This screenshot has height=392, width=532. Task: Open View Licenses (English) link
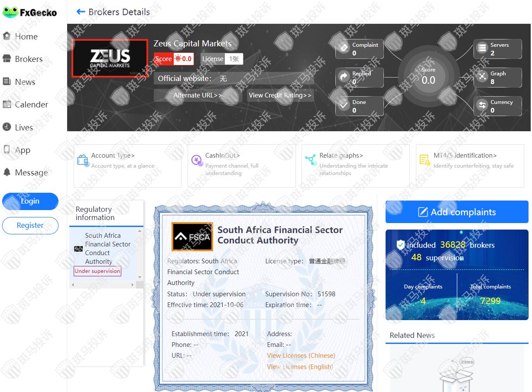(300, 366)
